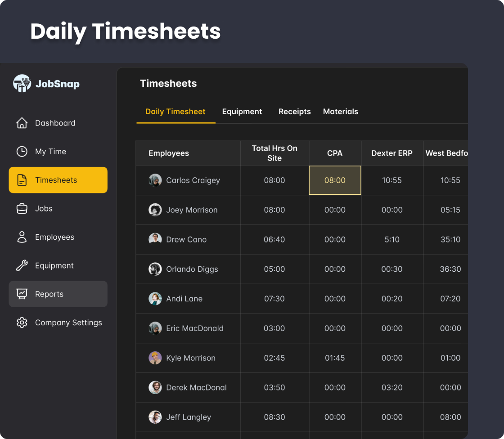Click Andi Lane's 07:30 total hours

point(274,299)
